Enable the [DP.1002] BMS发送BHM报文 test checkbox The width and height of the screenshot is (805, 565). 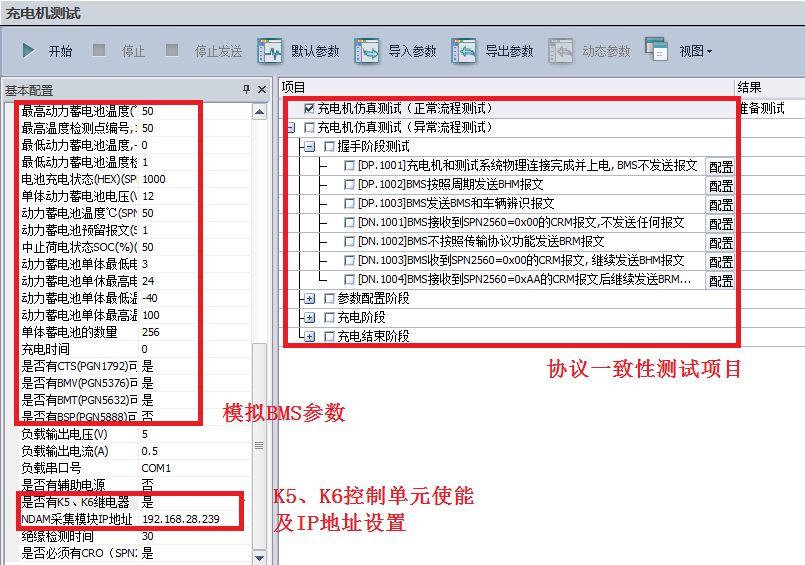(348, 185)
